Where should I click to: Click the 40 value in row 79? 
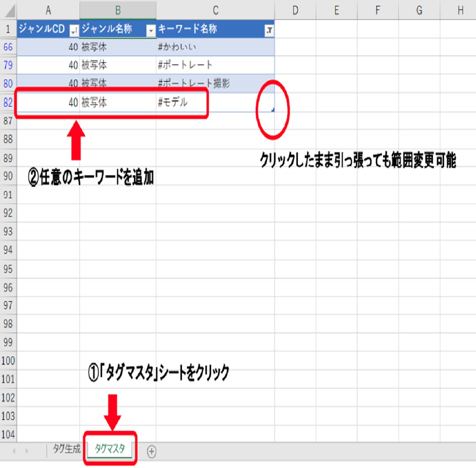48,65
